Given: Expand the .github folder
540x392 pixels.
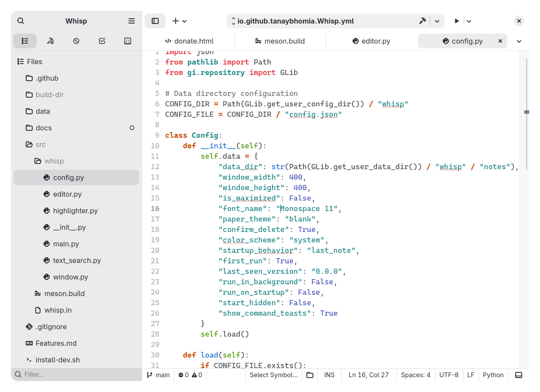Looking at the screenshot, I should 76,78.
